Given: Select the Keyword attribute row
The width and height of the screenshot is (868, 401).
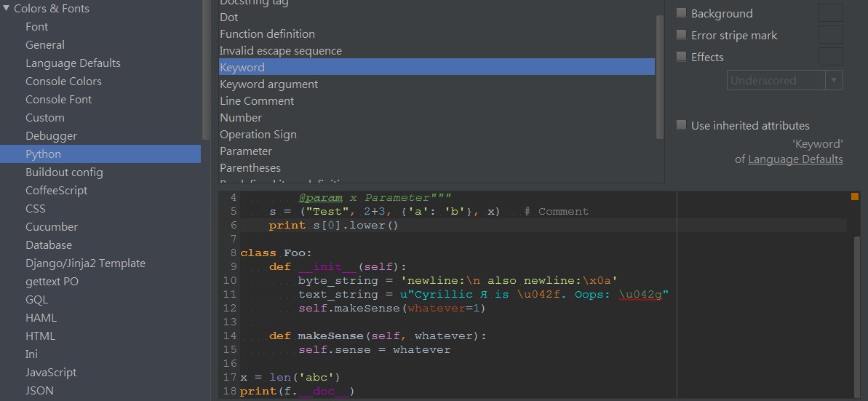Looking at the screenshot, I should (437, 67).
